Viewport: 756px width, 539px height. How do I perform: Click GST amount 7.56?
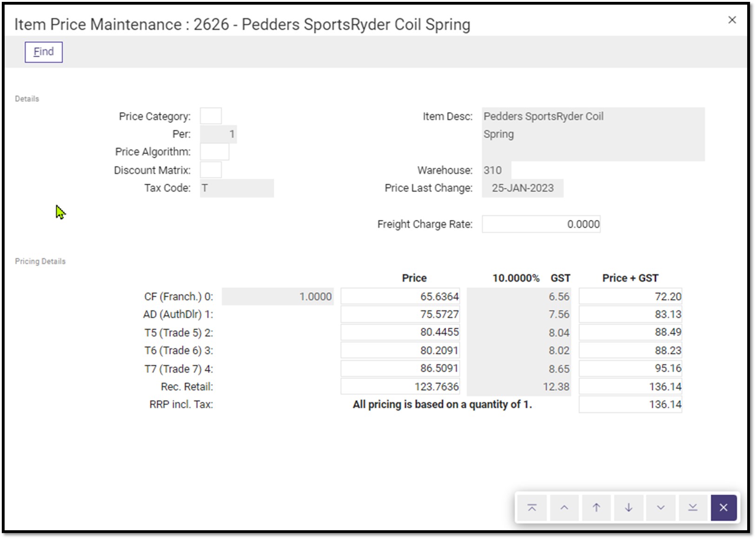click(x=519, y=314)
